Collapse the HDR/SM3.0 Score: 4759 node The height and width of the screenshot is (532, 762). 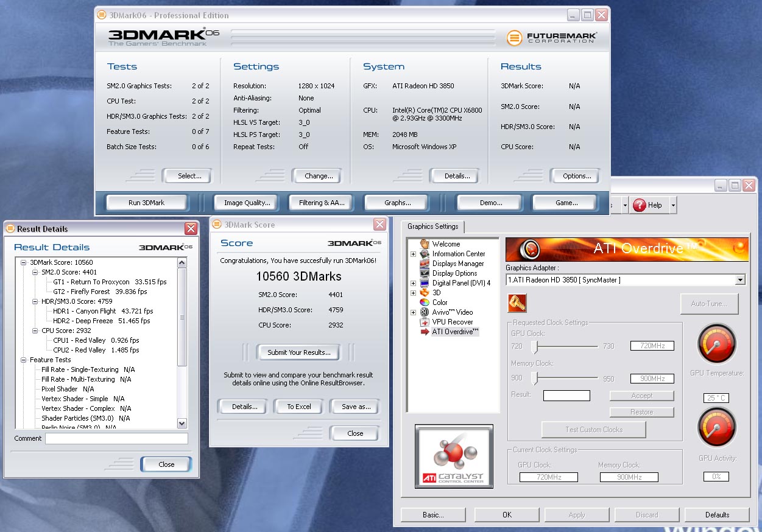point(35,301)
